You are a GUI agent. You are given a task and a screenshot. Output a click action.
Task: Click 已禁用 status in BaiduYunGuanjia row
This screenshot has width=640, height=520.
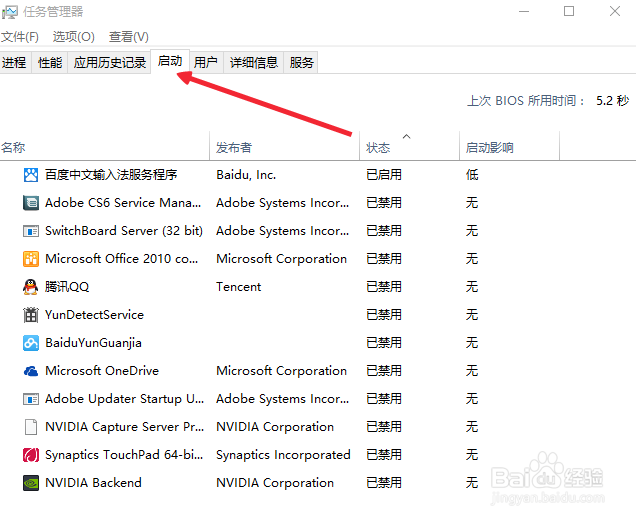click(384, 343)
